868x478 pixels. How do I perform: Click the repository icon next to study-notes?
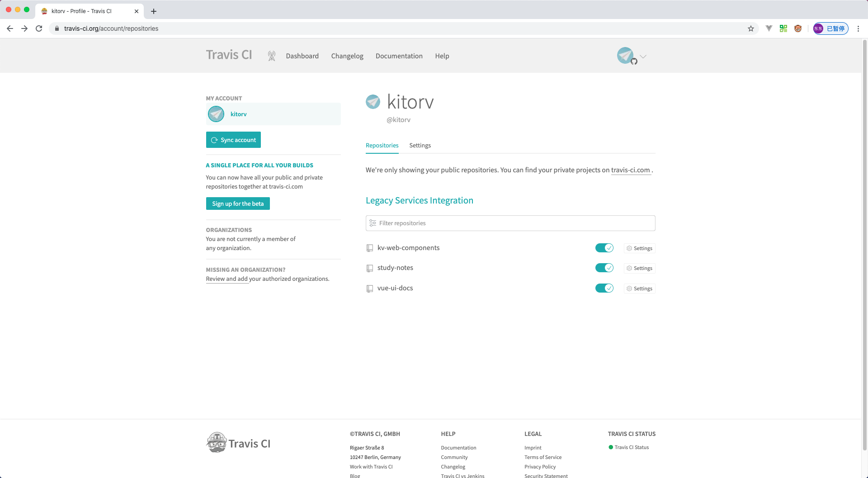(x=370, y=268)
